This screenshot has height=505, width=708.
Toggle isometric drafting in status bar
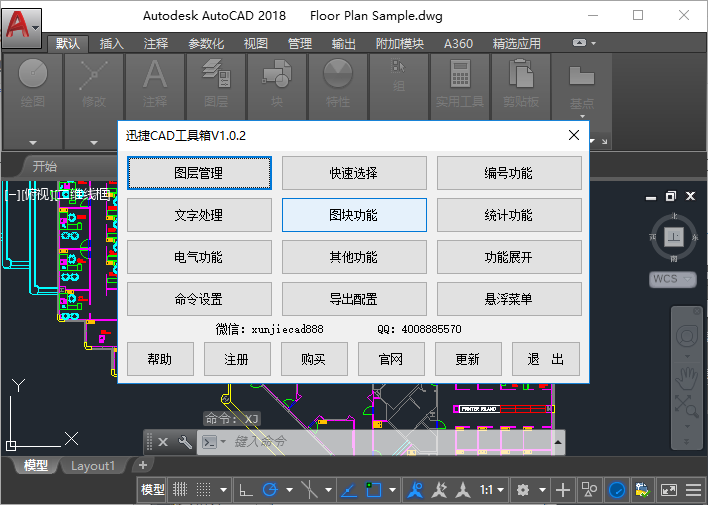[309, 490]
